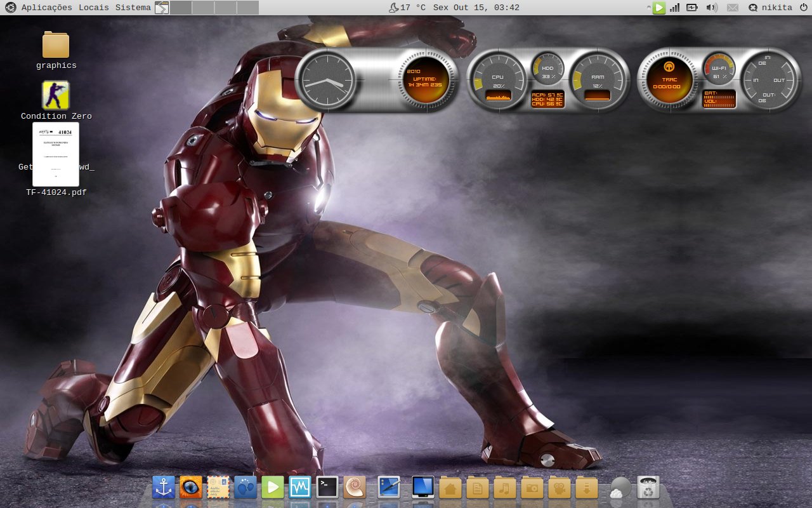Open the mail stamp icon in dock

218,488
